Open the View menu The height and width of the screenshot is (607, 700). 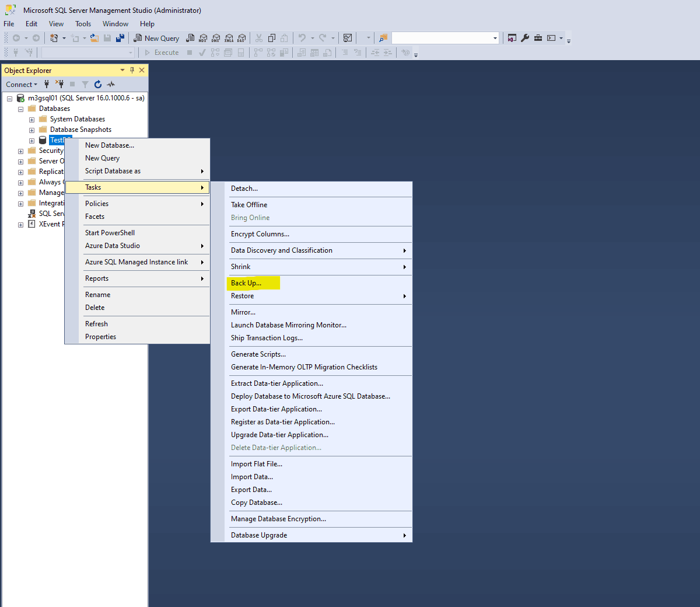tap(57, 24)
